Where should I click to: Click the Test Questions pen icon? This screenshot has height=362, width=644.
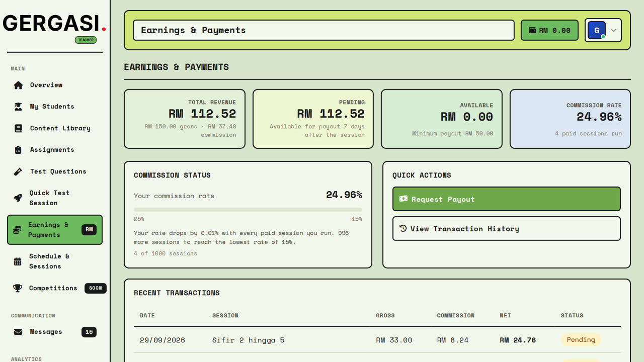pyautogui.click(x=18, y=171)
